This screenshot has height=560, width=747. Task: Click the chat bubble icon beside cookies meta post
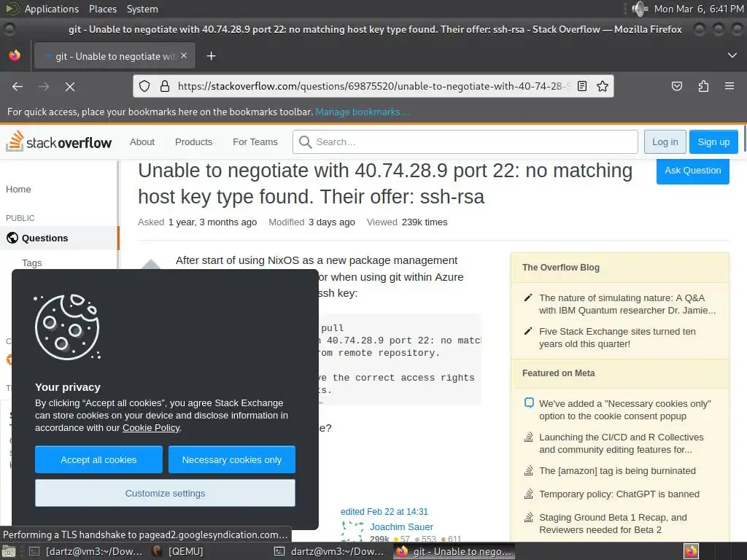tap(529, 402)
